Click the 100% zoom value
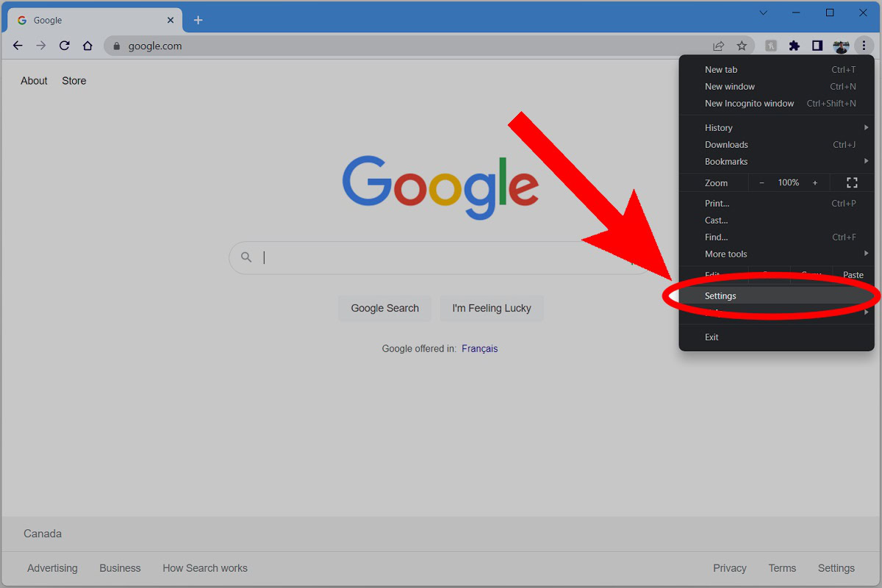Viewport: 882px width, 588px height. pyautogui.click(x=788, y=182)
